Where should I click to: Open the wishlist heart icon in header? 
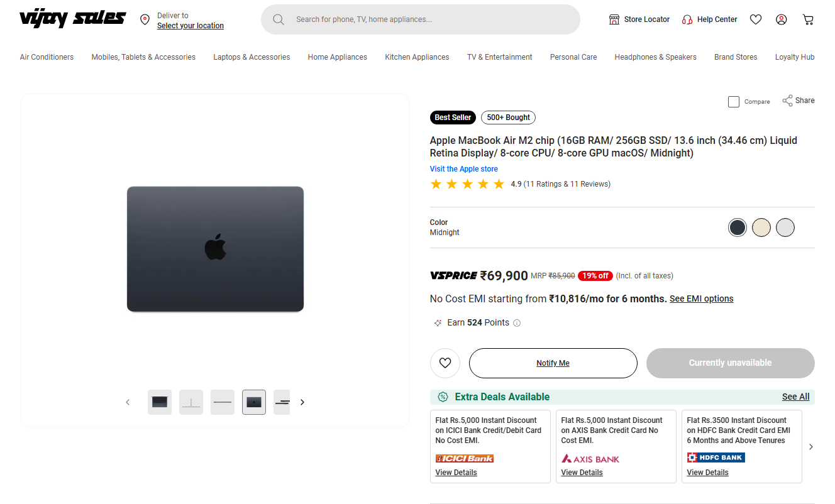tap(756, 19)
